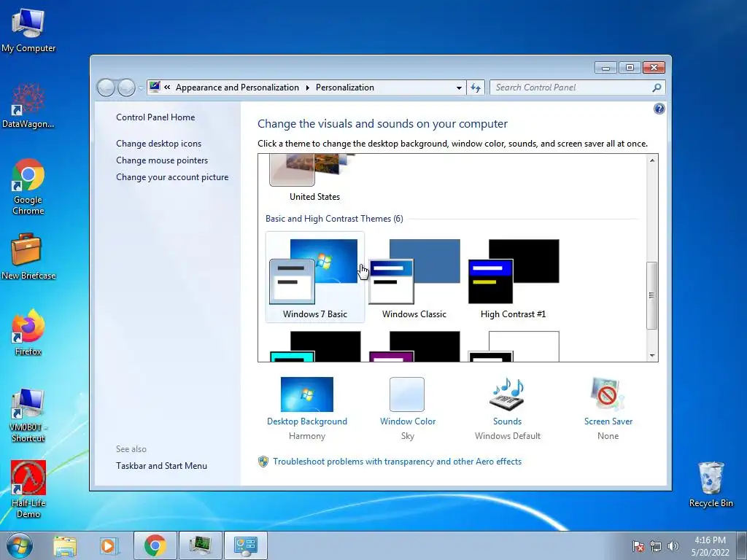
Task: Click the help question mark icon
Action: pyautogui.click(x=659, y=109)
